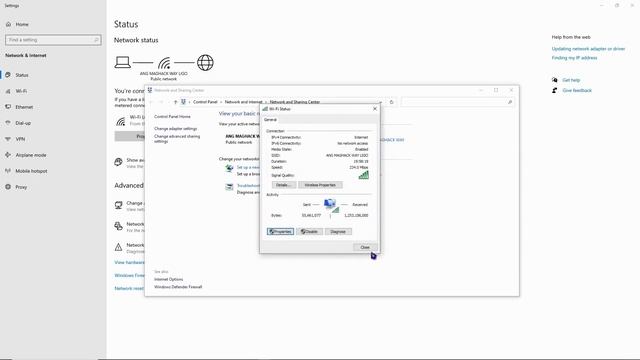The height and width of the screenshot is (360, 640).
Task: Click the Mobile hotspot icon in sidebar
Action: click(8, 171)
